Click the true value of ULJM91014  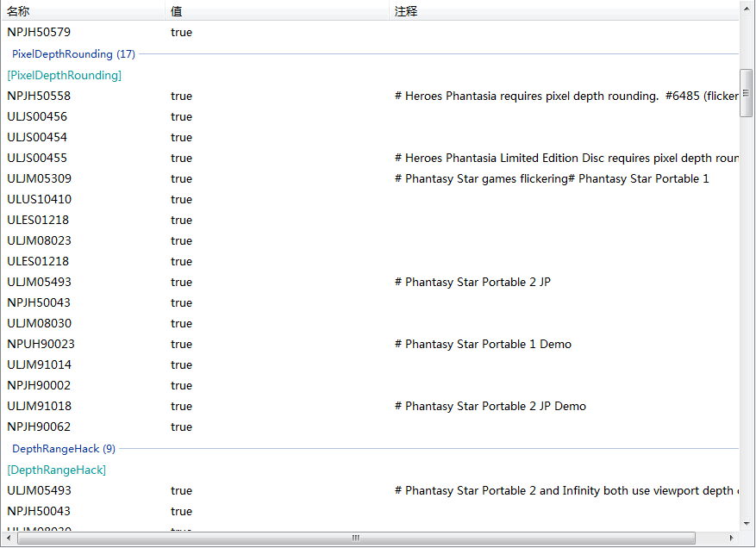(181, 364)
